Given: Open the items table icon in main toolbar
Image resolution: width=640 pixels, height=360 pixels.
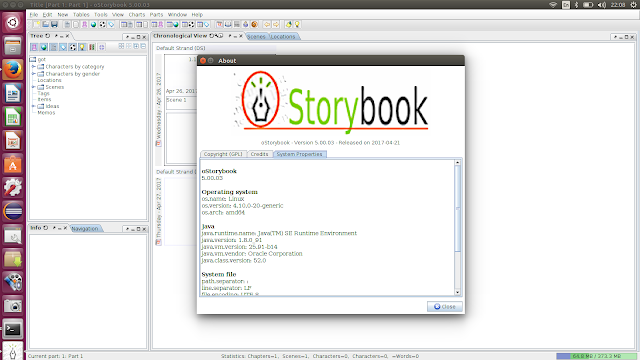Looking at the screenshot, I should click(x=188, y=24).
